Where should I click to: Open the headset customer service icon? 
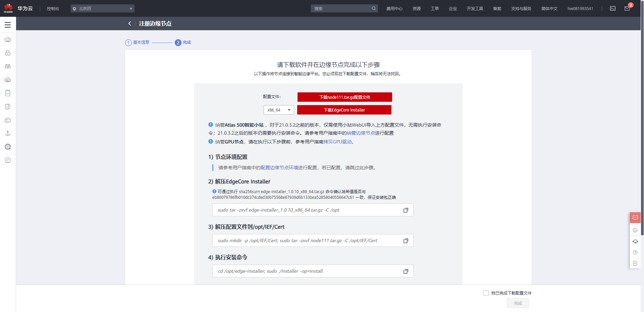635,241
